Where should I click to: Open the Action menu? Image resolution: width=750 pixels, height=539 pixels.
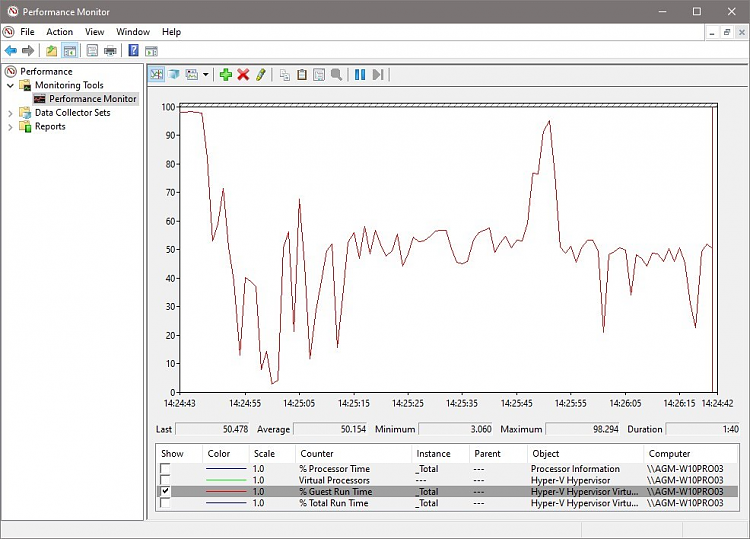(x=59, y=32)
